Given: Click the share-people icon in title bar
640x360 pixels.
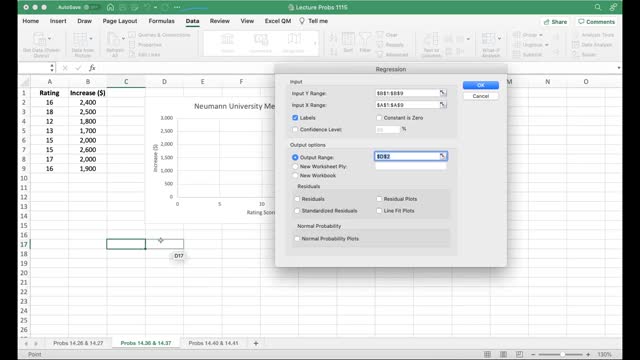Looking at the screenshot, I should click(x=613, y=7).
